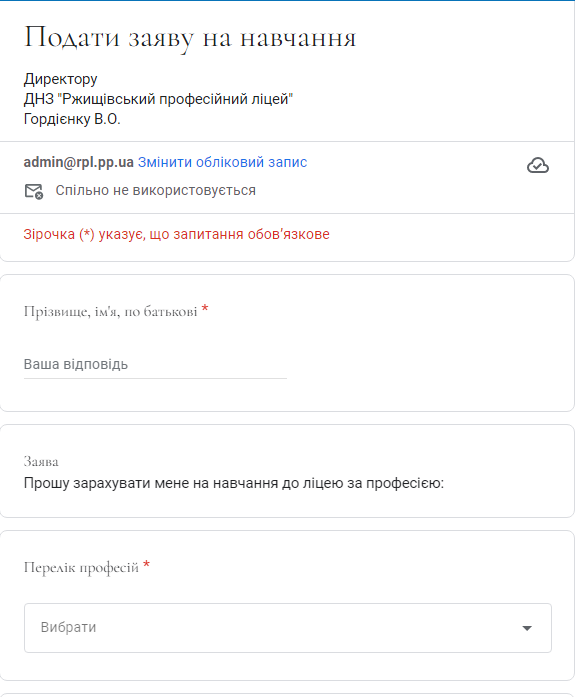Open the Вибрати professions dropdown

pyautogui.click(x=288, y=628)
